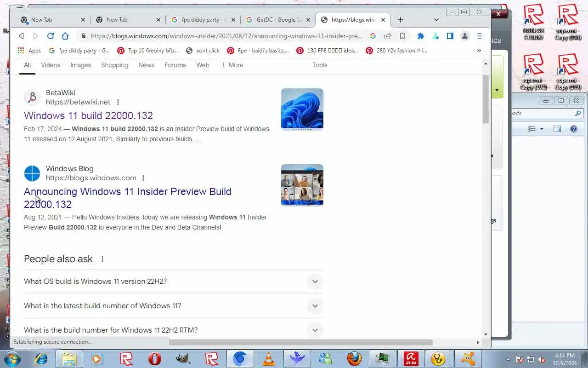Open the Extensions puzzle icon
The width and height of the screenshot is (588, 368).
tap(420, 36)
